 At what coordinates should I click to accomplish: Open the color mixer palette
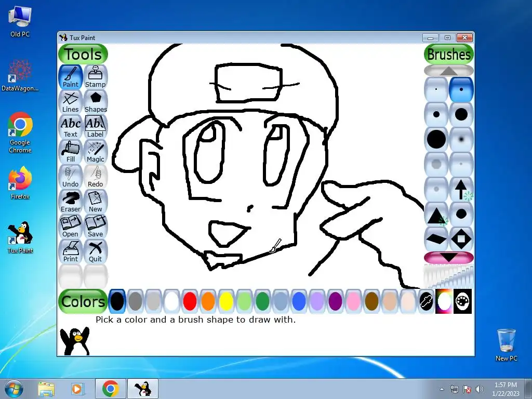click(463, 301)
